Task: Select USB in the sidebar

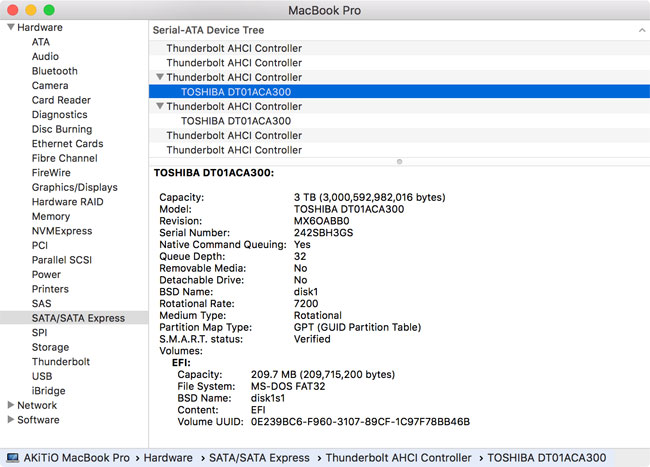Action: coord(42,376)
